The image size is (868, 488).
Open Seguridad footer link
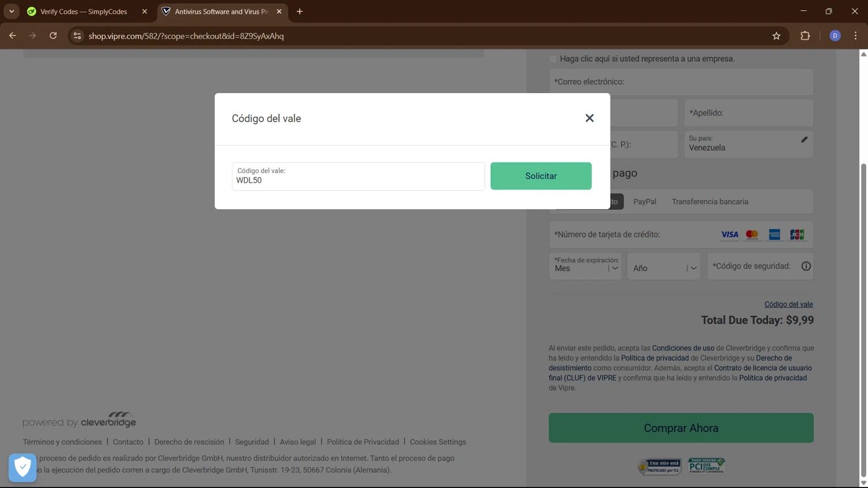point(252,442)
